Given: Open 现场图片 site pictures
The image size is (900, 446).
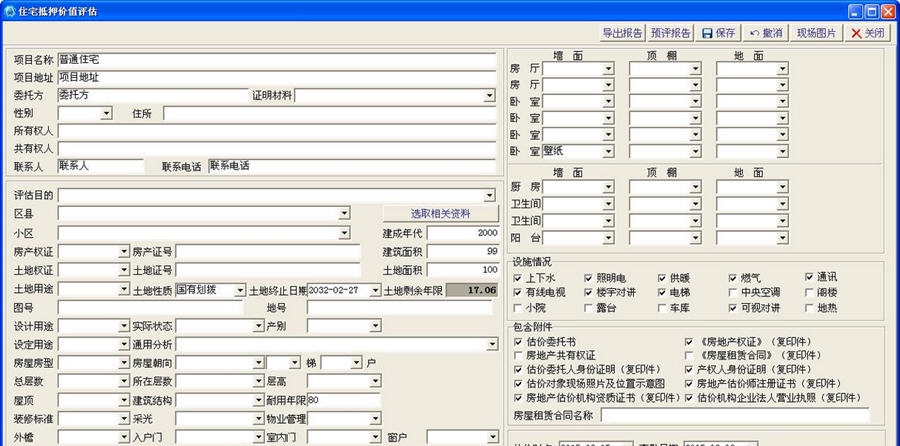Looking at the screenshot, I should tap(816, 33).
